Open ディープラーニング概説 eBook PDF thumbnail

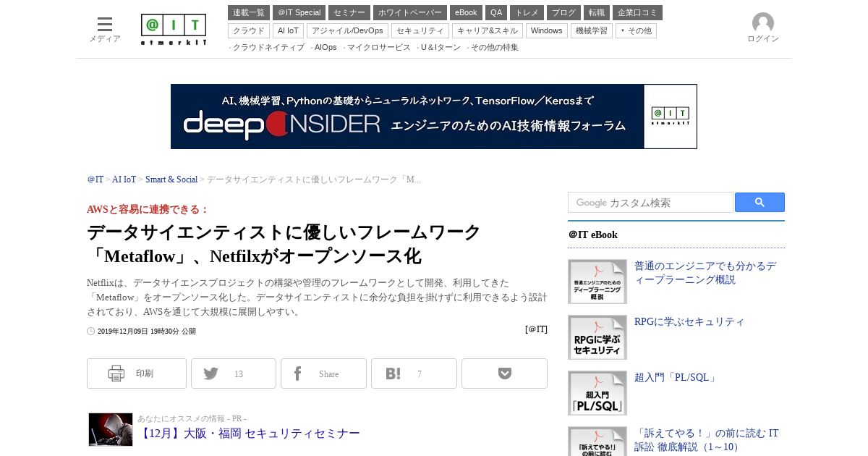(x=597, y=282)
